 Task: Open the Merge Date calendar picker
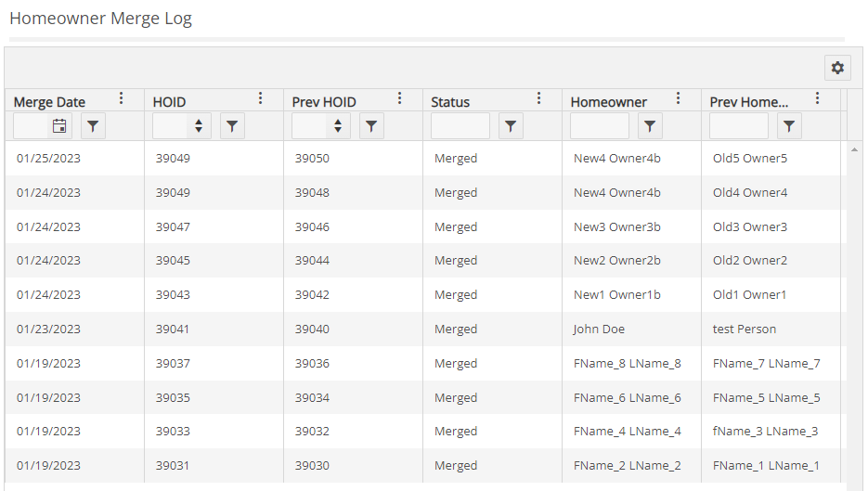pos(59,126)
